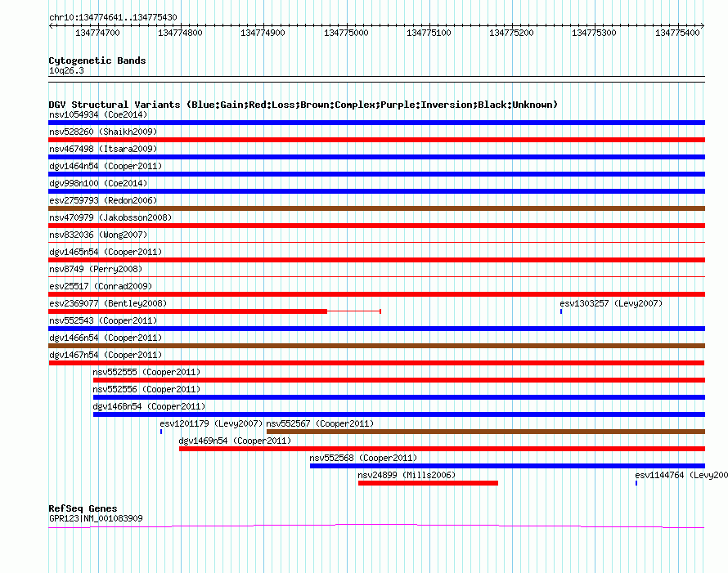Image resolution: width=728 pixels, height=573 pixels.
Task: Select the 10q26.3 band label
Action: click(66, 70)
